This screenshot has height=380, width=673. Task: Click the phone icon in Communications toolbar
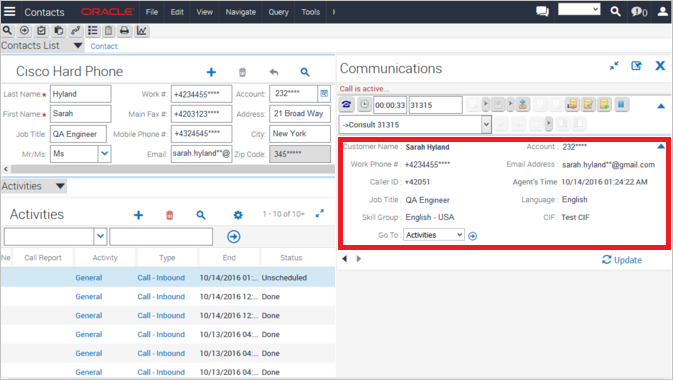click(x=346, y=104)
